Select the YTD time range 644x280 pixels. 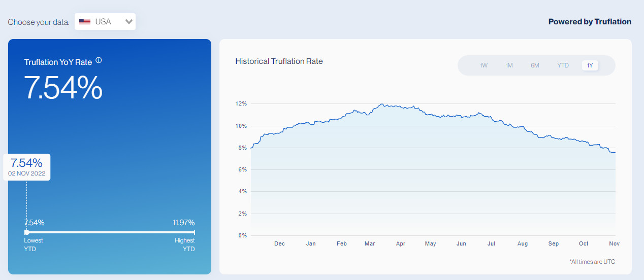click(x=563, y=65)
